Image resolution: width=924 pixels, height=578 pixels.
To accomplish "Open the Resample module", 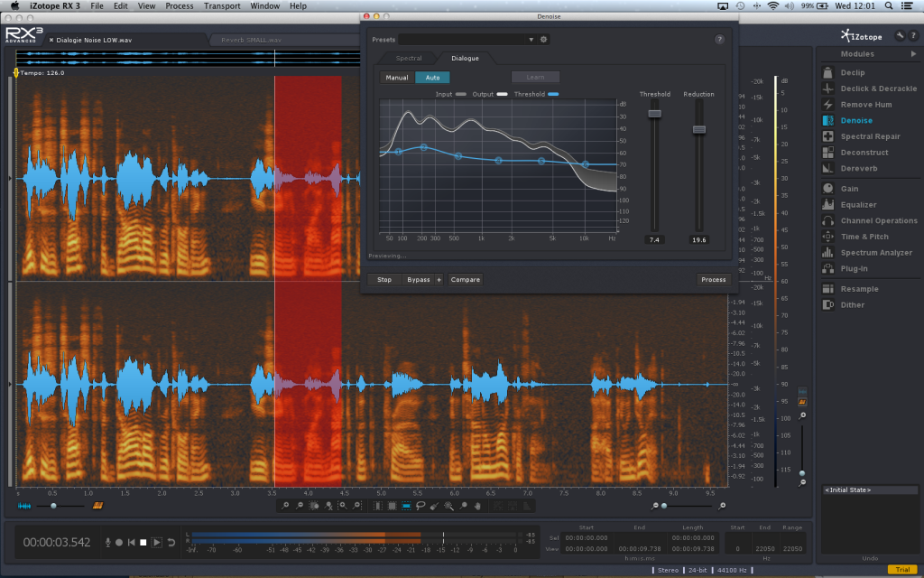I will [x=850, y=289].
